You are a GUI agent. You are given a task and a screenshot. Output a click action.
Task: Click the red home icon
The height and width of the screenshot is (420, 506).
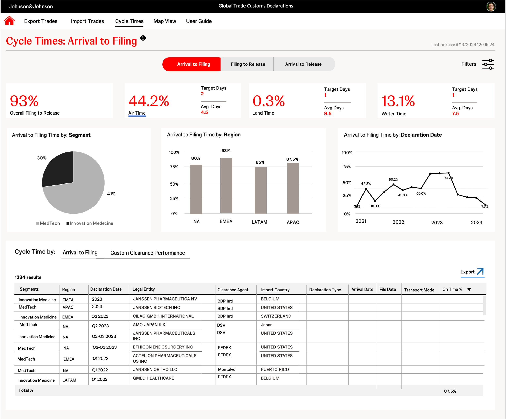click(x=9, y=21)
